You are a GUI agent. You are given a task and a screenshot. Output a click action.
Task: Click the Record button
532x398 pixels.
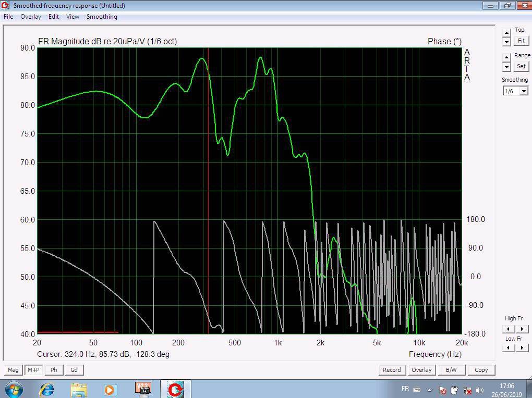coord(392,370)
